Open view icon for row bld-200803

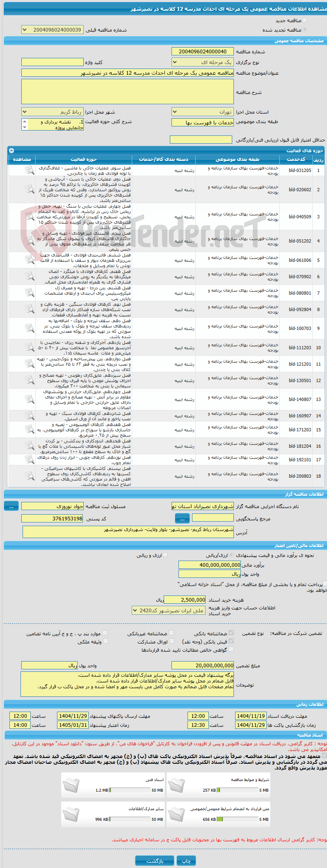pyautogui.click(x=29, y=476)
